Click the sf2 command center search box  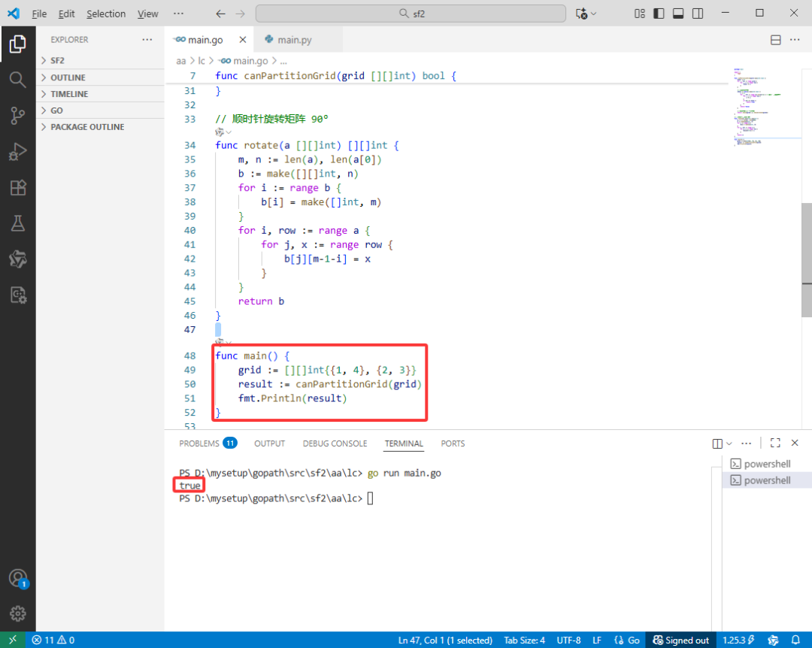click(411, 14)
